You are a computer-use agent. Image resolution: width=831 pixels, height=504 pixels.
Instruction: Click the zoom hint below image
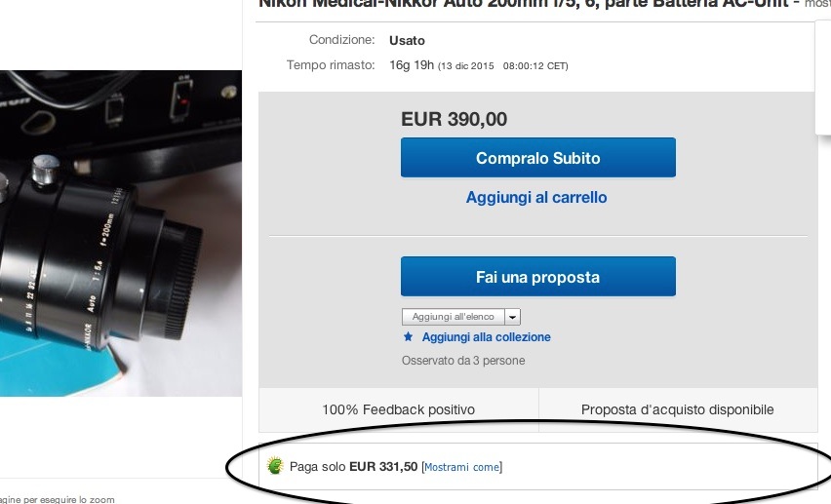[58, 499]
